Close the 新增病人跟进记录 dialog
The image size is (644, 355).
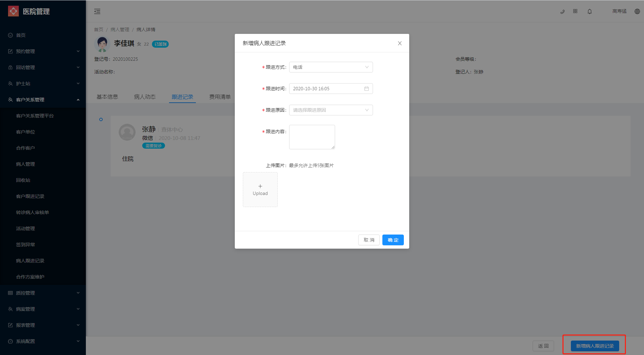coord(400,43)
